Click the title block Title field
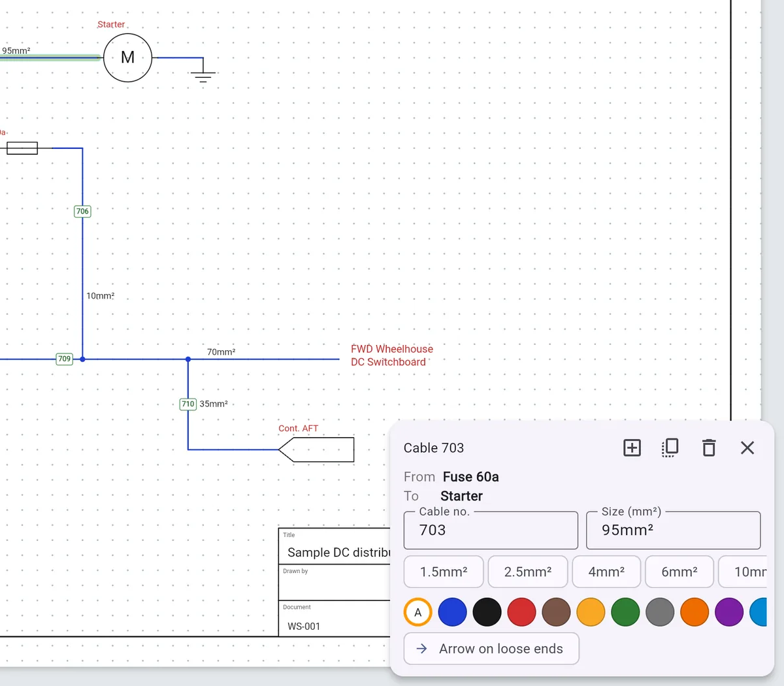Screen dimensions: 784x686 335,546
